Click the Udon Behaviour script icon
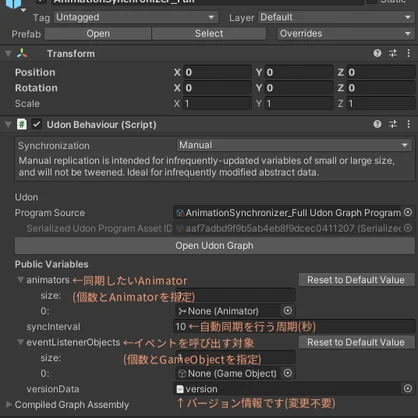 click(22, 124)
